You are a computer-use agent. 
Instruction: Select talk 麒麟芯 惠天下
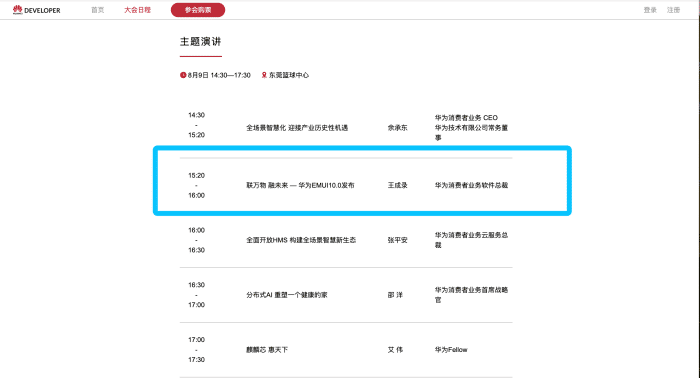click(x=267, y=350)
